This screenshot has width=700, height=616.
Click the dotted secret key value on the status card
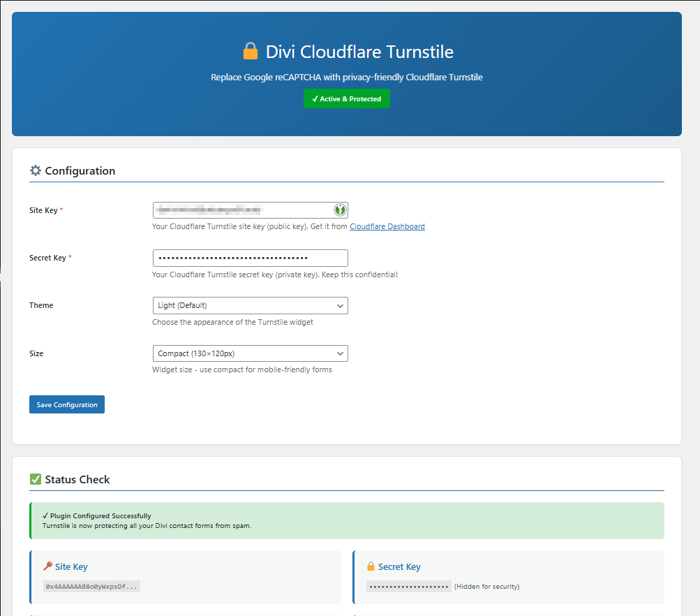coord(408,587)
